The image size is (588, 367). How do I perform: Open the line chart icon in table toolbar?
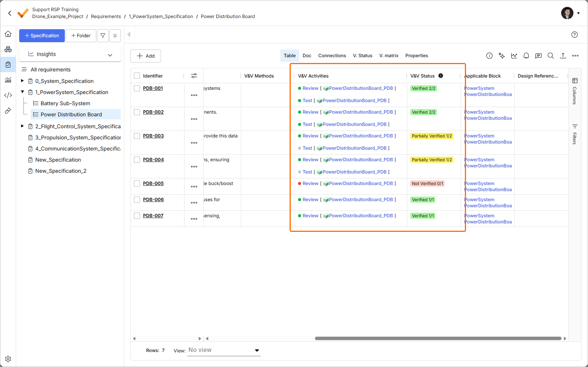[x=514, y=56]
